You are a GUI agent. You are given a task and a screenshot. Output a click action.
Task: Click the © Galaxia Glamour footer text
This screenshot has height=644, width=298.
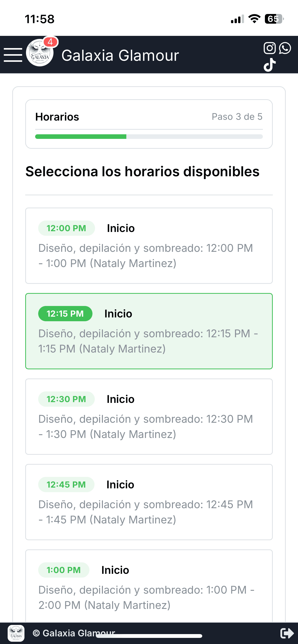tap(74, 633)
